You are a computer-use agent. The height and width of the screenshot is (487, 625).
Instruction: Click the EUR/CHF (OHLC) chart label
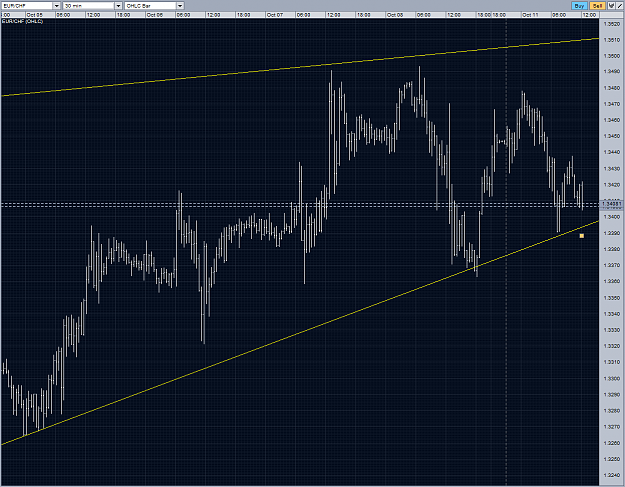click(x=22, y=21)
